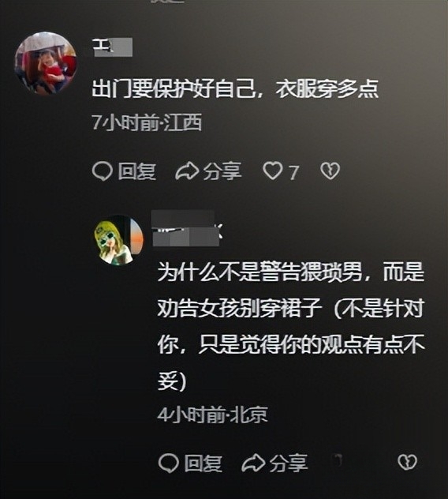
Task: Click the like count 7
Action: (293, 172)
